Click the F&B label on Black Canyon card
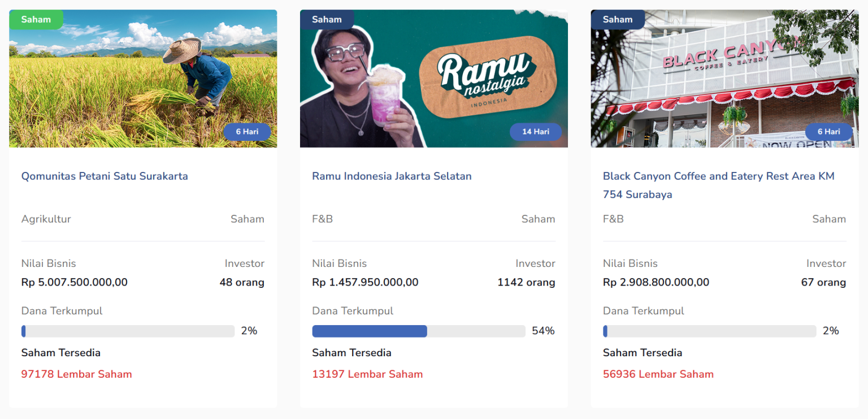The height and width of the screenshot is (419, 868). (613, 219)
